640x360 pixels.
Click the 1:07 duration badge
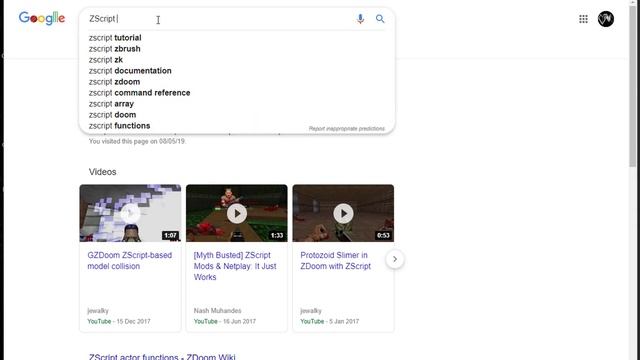point(170,235)
